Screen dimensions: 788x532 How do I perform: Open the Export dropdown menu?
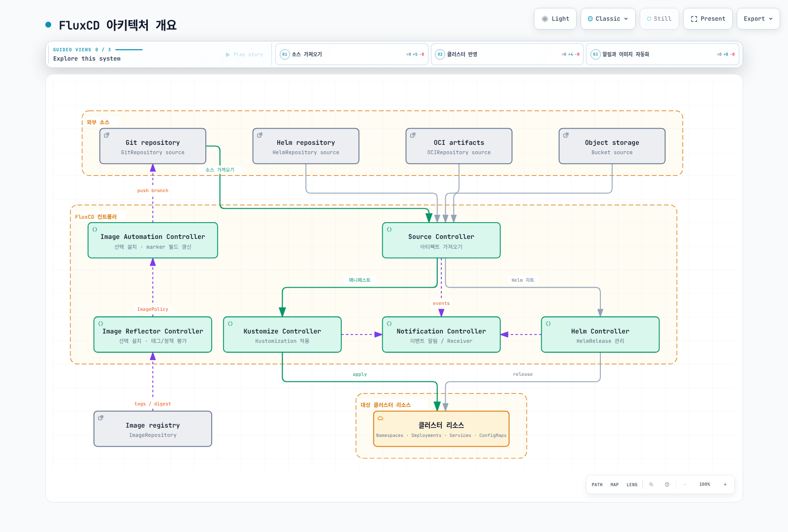tap(758, 19)
